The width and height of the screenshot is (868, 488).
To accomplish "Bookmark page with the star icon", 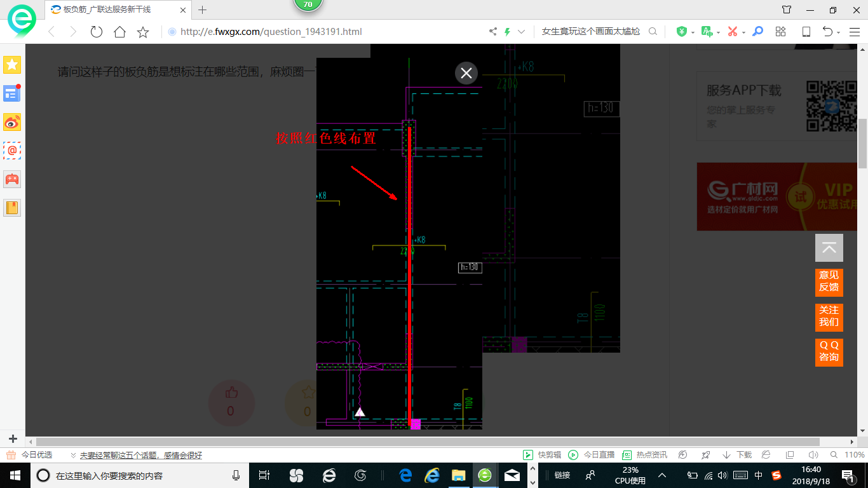I will tap(143, 32).
